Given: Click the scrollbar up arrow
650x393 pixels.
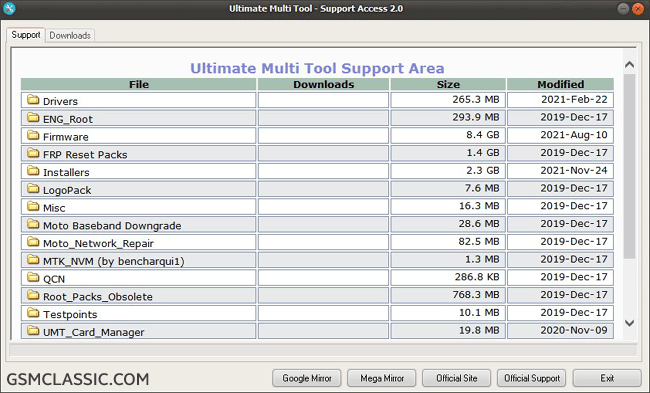Looking at the screenshot, I should point(629,64).
